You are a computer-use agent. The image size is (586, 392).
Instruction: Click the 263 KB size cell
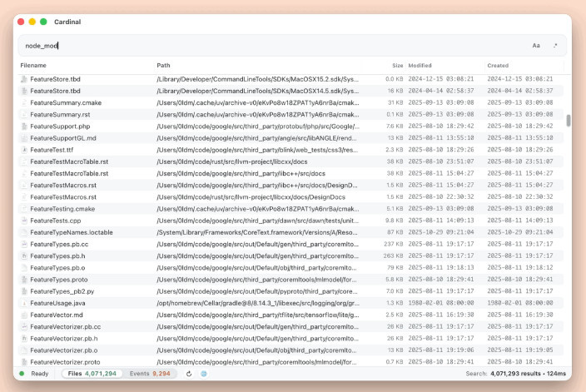click(x=393, y=256)
